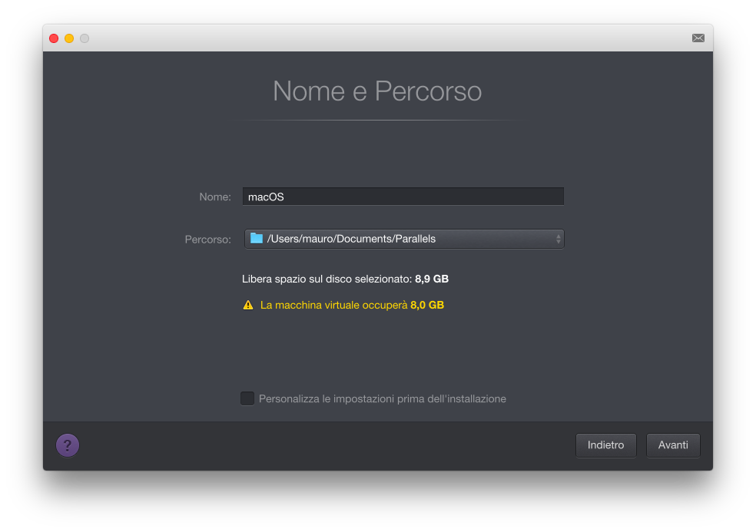The image size is (756, 532).
Task: Go back with the Indietro button
Action: [x=605, y=445]
